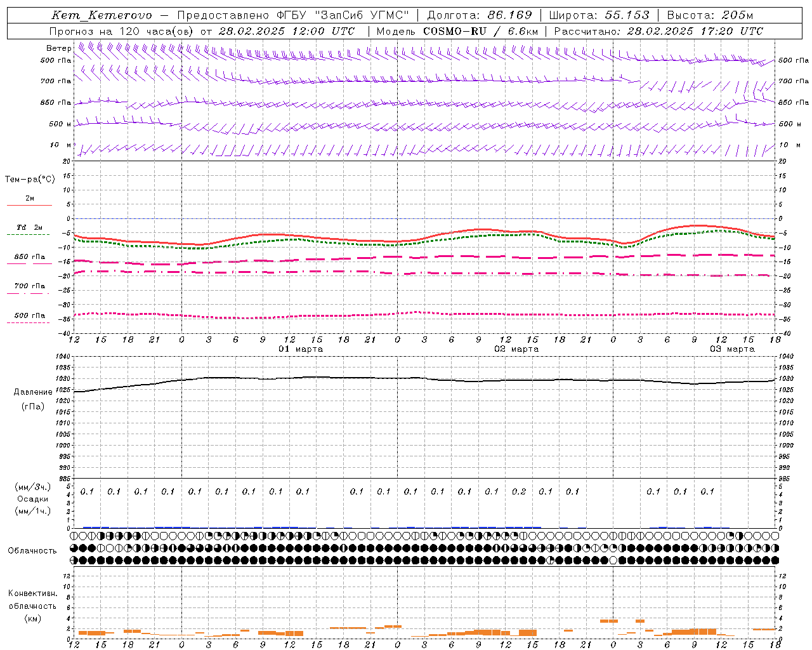
Task: Select the text Предоставлено ФГБУ "ЗапСиб УГМС"
Action: [x=293, y=15]
